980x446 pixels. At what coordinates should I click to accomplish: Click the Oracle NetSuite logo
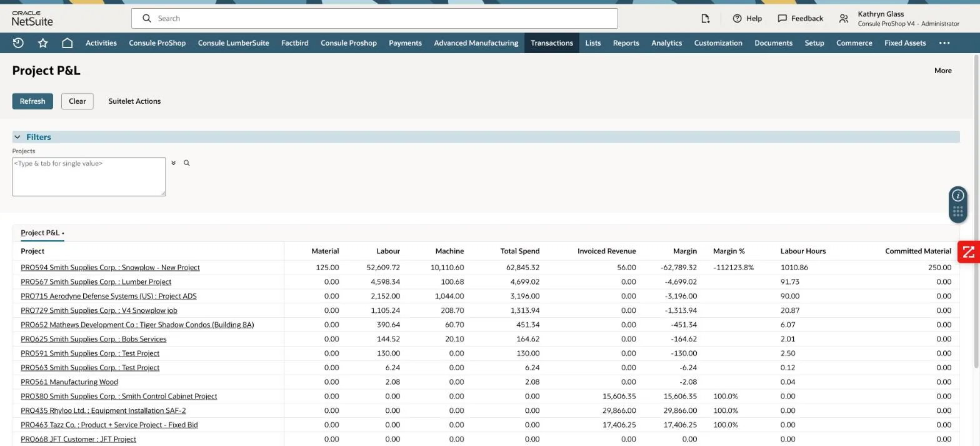(32, 19)
